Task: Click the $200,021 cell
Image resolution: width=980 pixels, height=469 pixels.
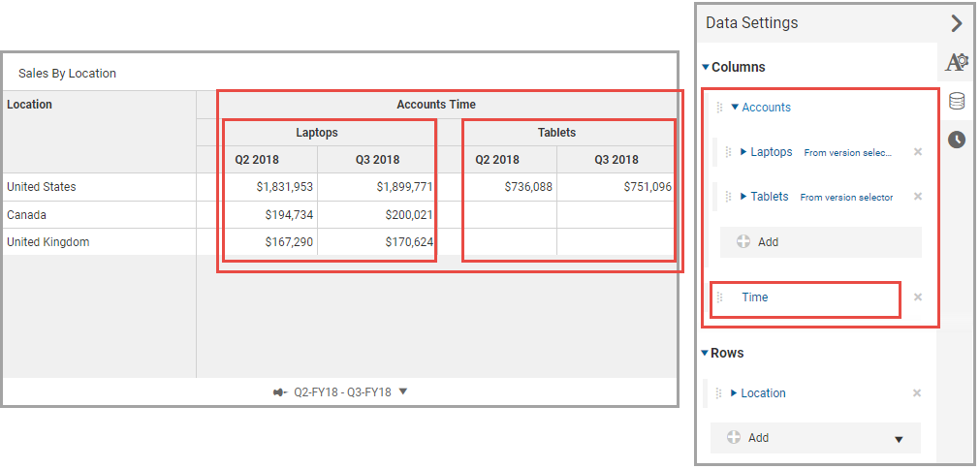Action: coord(409,215)
